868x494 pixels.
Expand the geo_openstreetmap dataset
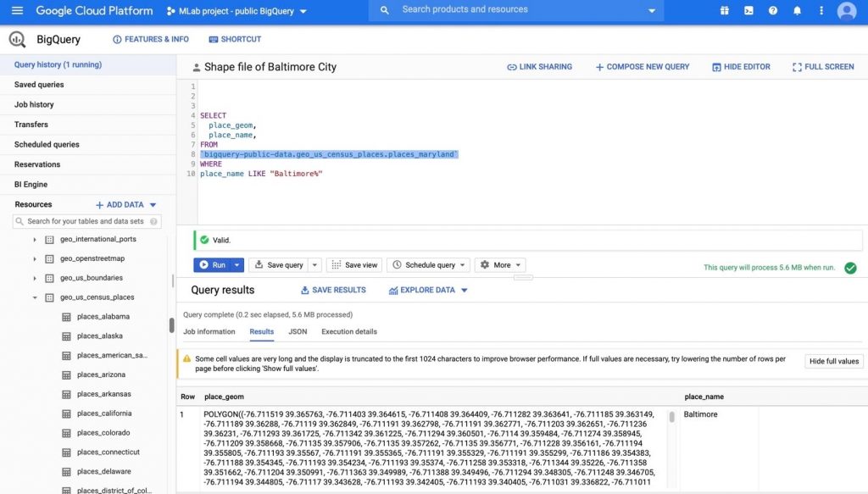(34, 259)
